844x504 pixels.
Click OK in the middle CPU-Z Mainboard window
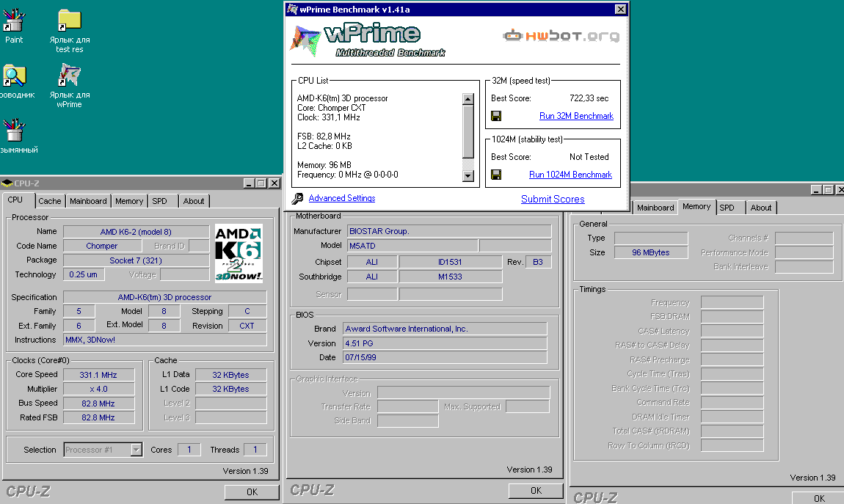[x=536, y=491]
